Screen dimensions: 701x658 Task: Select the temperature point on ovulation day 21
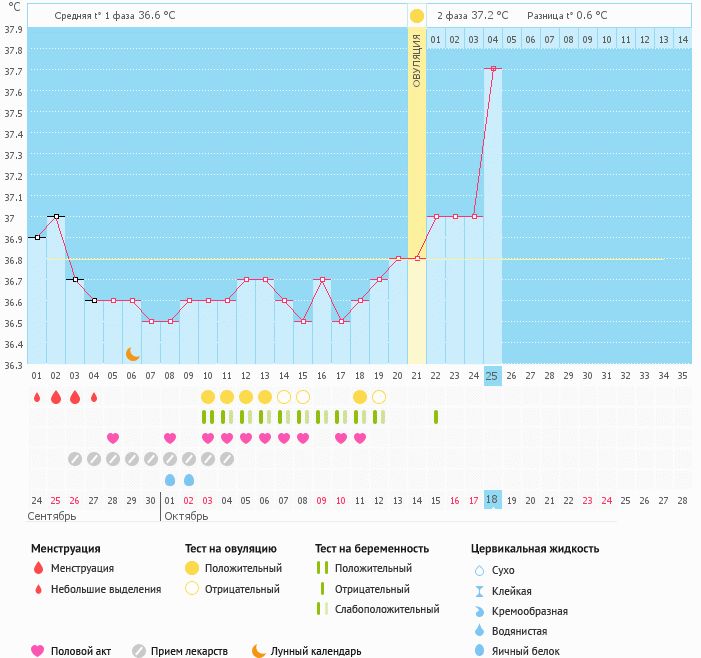point(417,258)
